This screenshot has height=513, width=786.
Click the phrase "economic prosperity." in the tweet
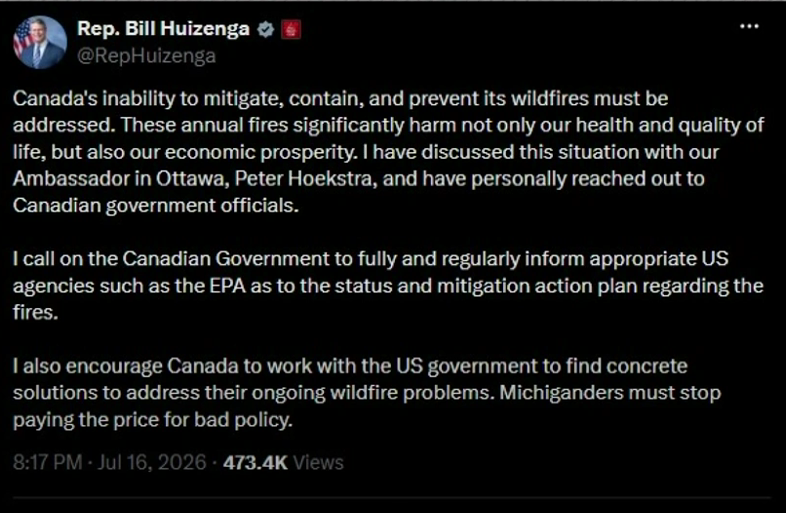coord(262,152)
